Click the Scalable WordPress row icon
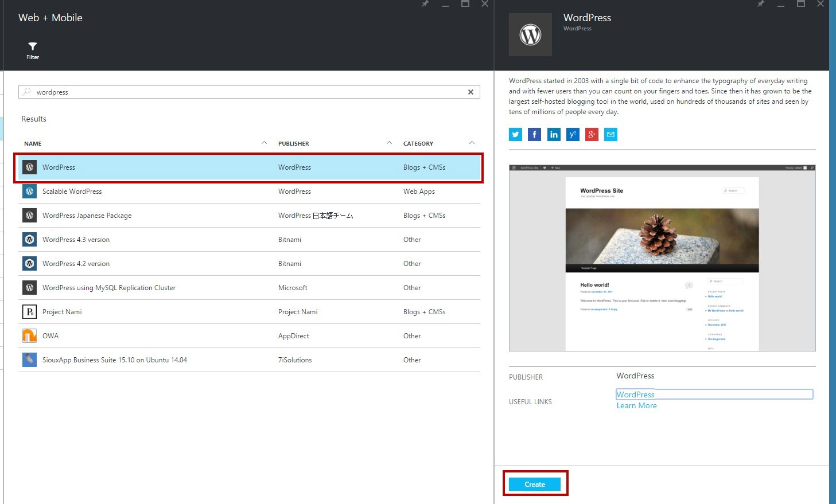 click(x=29, y=192)
